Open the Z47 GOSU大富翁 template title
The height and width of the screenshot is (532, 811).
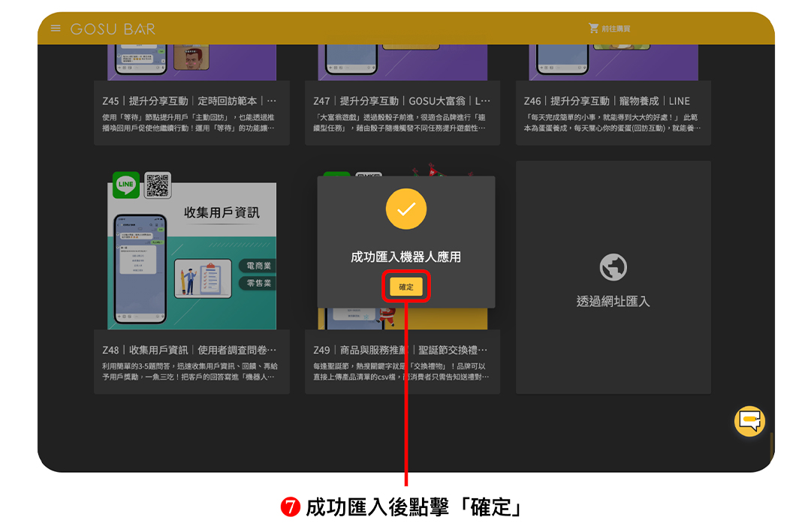click(x=402, y=101)
